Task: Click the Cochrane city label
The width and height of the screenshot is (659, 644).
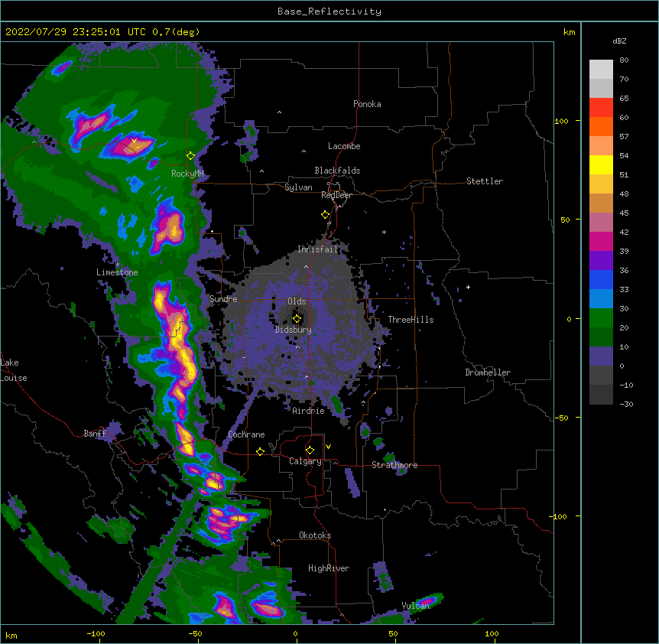Action: 246,434
